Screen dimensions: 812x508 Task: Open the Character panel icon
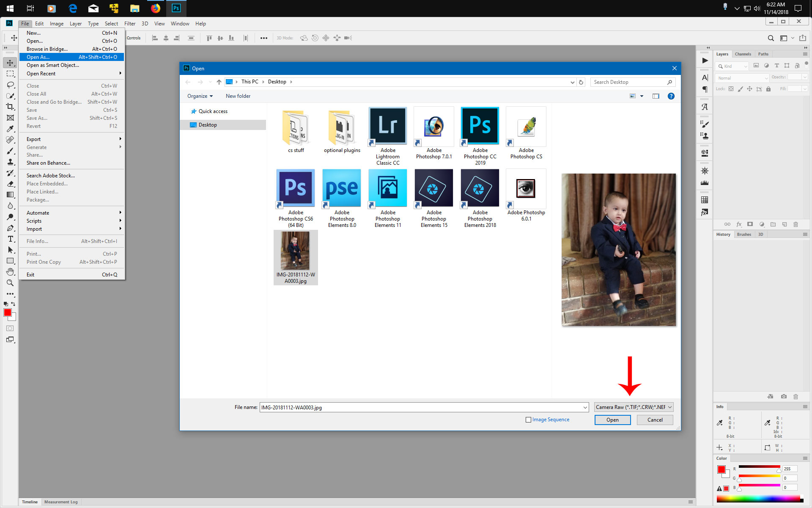pos(705,77)
